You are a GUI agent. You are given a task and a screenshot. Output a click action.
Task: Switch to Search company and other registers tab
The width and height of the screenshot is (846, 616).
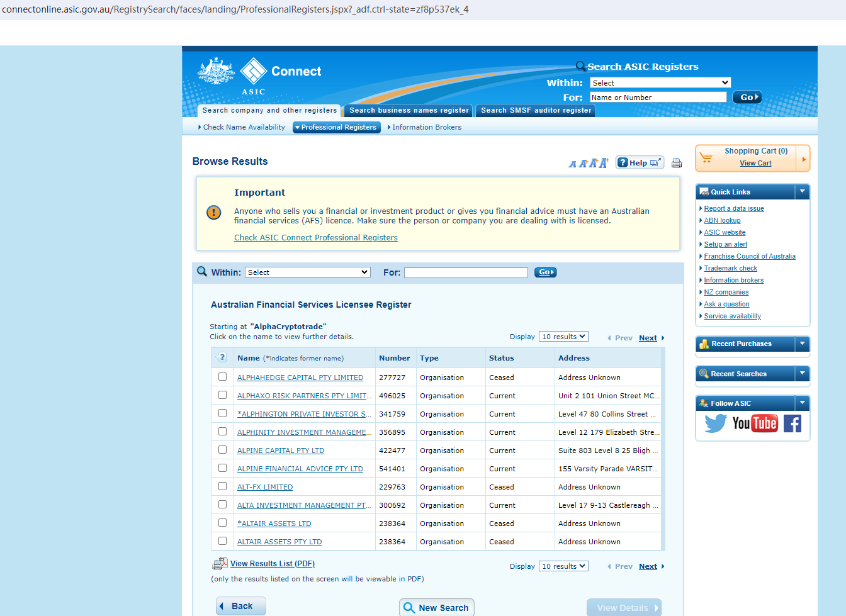pos(269,110)
